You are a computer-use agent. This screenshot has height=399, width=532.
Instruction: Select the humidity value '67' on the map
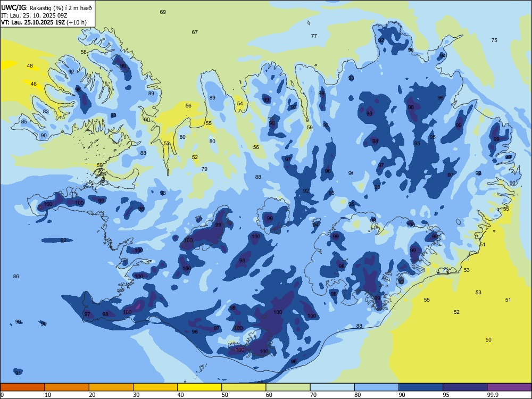click(x=195, y=32)
